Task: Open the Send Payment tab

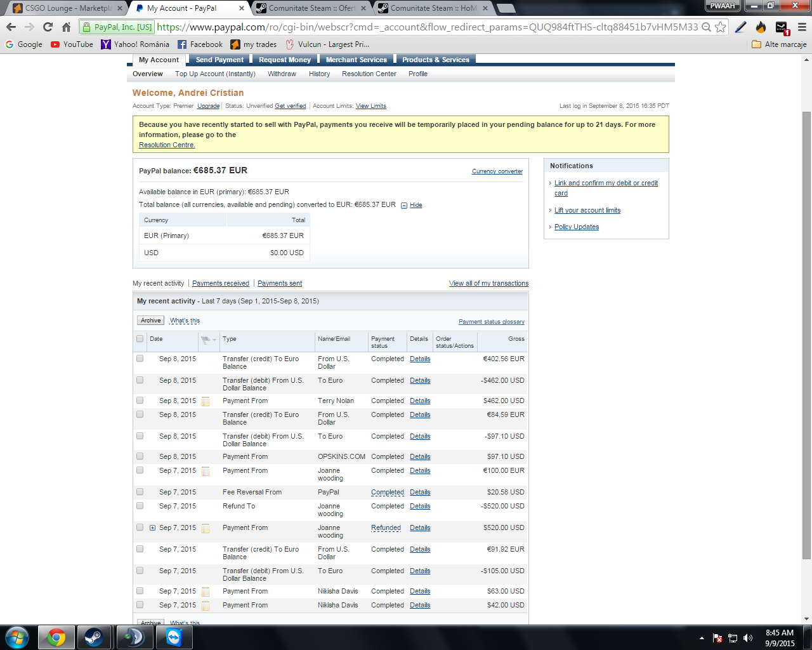Action: coord(219,60)
